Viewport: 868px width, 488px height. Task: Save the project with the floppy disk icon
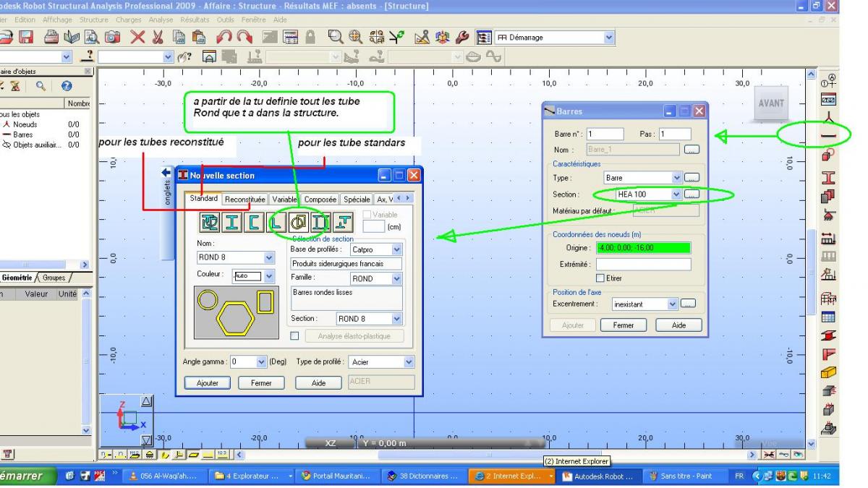[x=26, y=38]
